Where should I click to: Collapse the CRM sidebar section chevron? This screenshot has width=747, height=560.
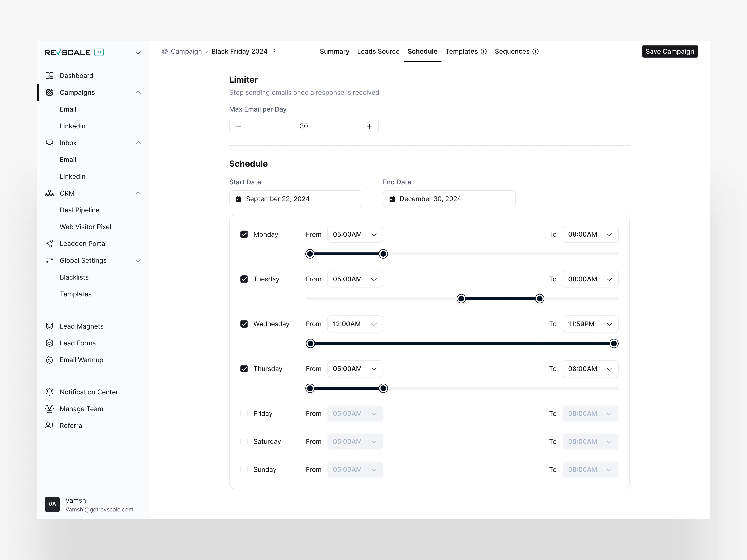click(x=138, y=193)
